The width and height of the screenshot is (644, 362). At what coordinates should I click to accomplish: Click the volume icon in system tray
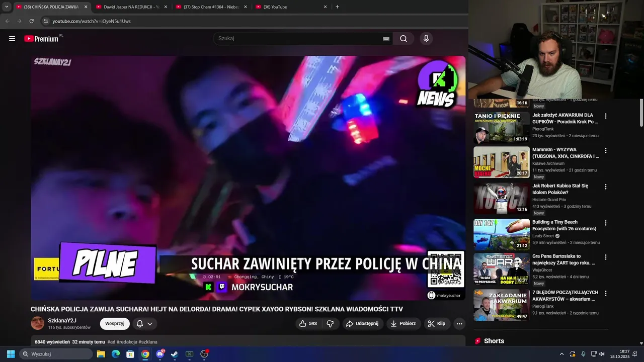pyautogui.click(x=602, y=354)
